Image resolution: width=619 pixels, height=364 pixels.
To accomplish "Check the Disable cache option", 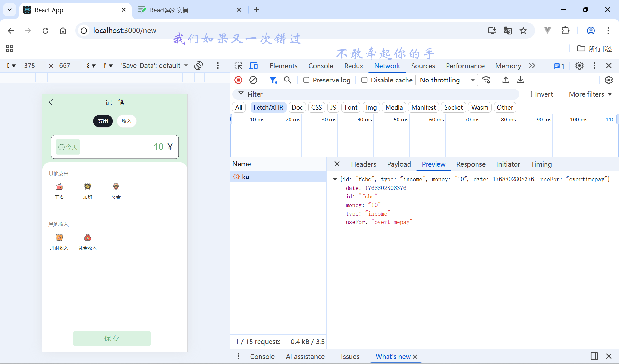I will tap(364, 80).
